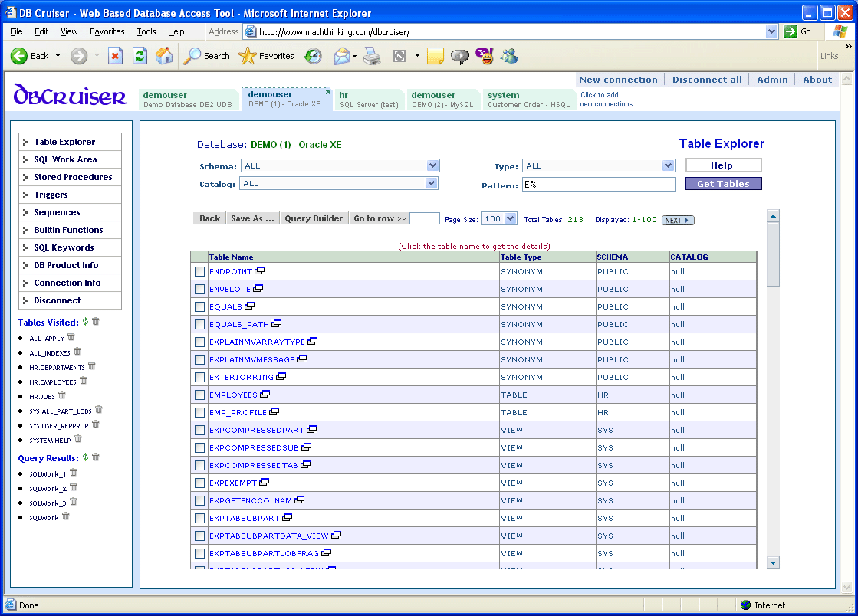
Task: Tick the ENVELOPE table checkbox
Action: (x=199, y=290)
